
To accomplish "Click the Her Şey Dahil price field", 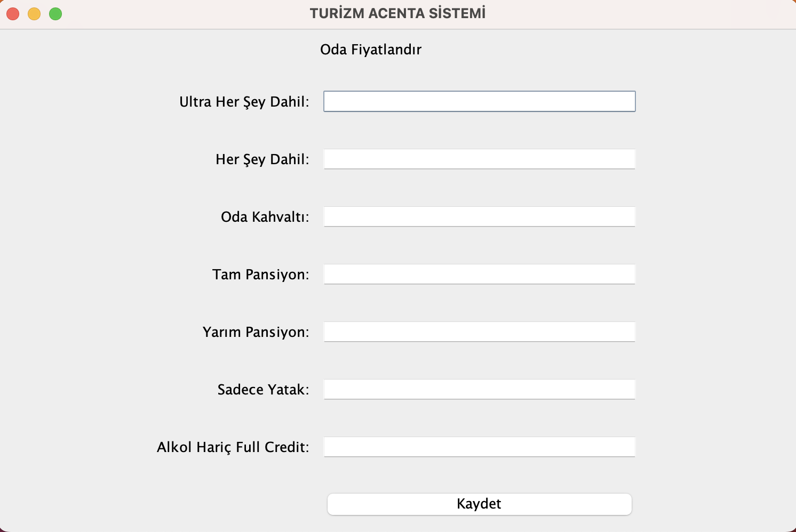I will point(479,158).
